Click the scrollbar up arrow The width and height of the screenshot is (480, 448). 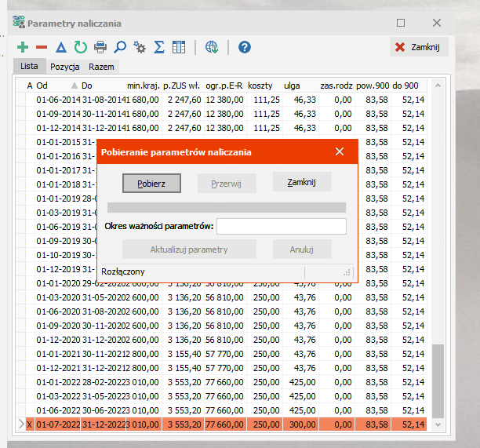438,86
